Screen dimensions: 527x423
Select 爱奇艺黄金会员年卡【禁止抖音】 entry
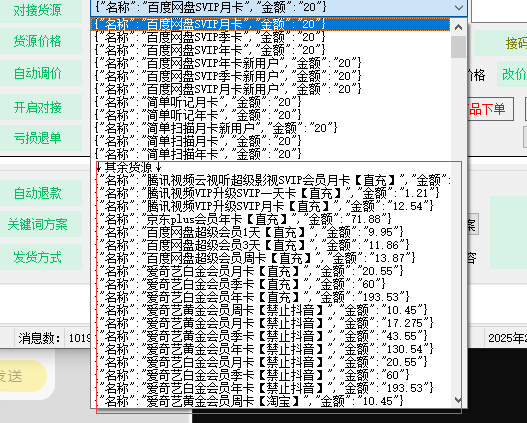point(271,349)
